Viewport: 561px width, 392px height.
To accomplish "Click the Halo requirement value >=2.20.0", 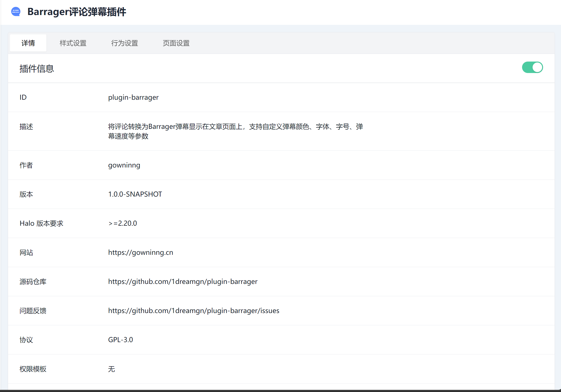I will click(123, 223).
